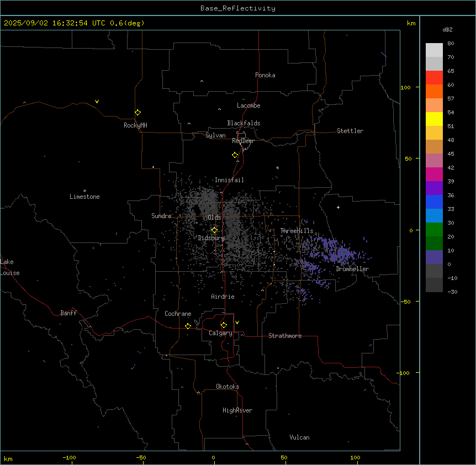
Task: Pick the bright yellow swatch between 54 and 51
Action: [434, 119]
